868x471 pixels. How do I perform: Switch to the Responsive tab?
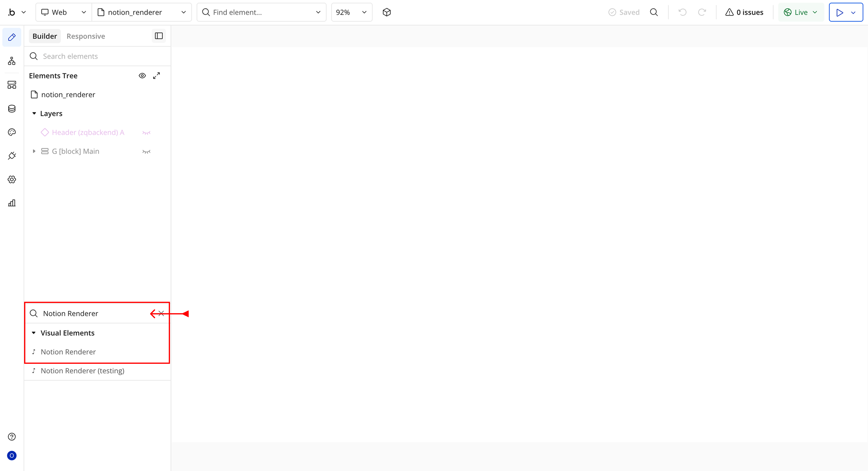click(86, 36)
